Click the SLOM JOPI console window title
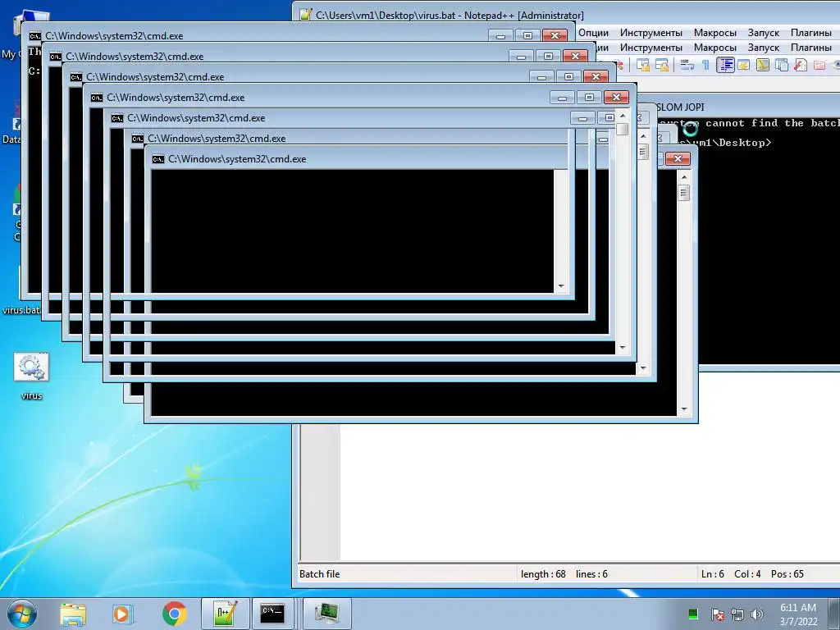Image resolution: width=840 pixels, height=630 pixels. [680, 107]
